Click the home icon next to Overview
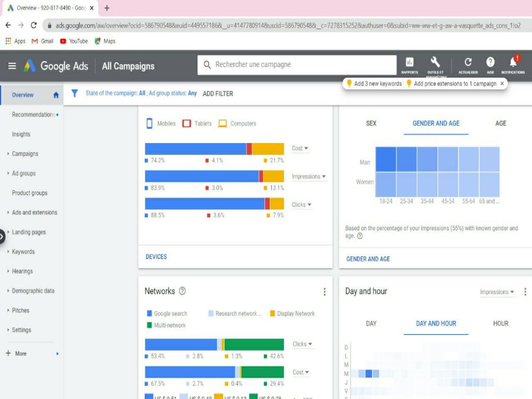Viewport: 532px width, 399px height. pos(56,95)
